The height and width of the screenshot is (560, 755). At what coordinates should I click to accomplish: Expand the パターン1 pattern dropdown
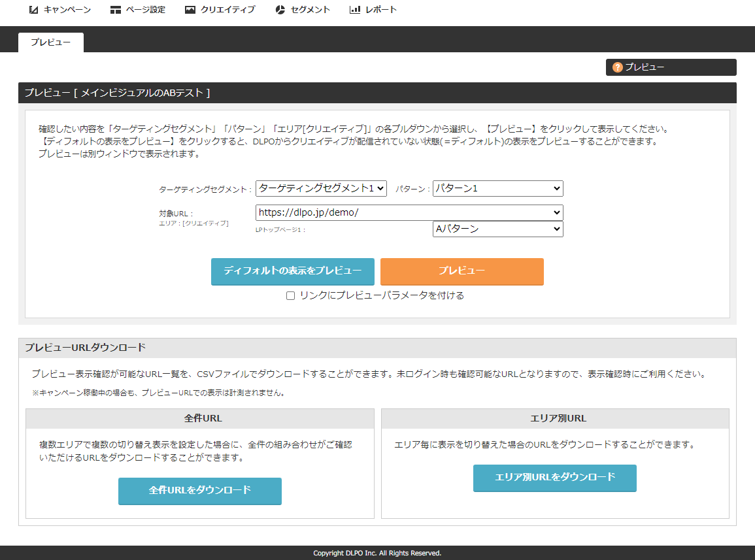click(497, 188)
